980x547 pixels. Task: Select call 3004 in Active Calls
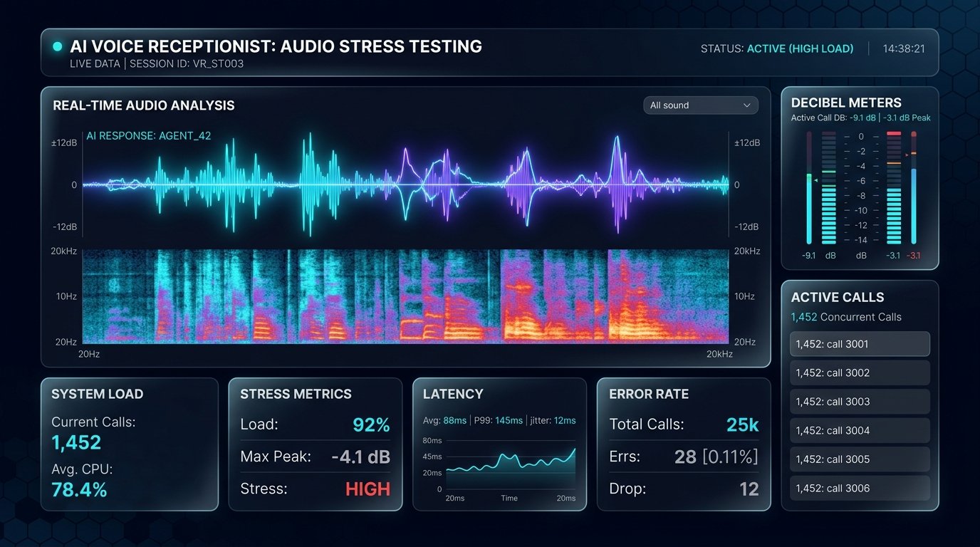click(x=860, y=430)
